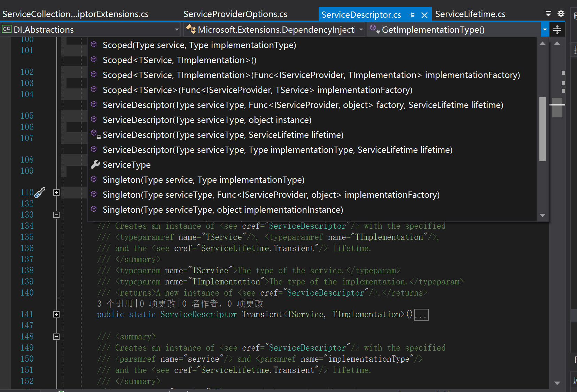
Task: Select ServiceDescriptor with implementationType and lifetime
Action: coord(278,150)
